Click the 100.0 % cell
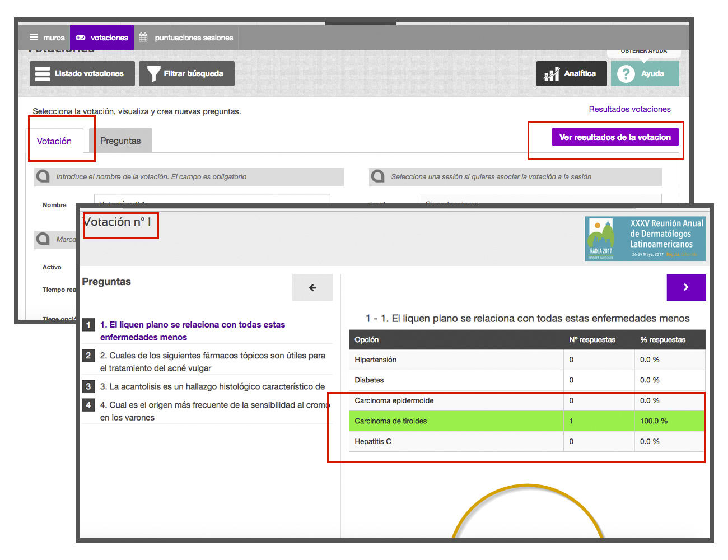The image size is (728, 560). (669, 421)
